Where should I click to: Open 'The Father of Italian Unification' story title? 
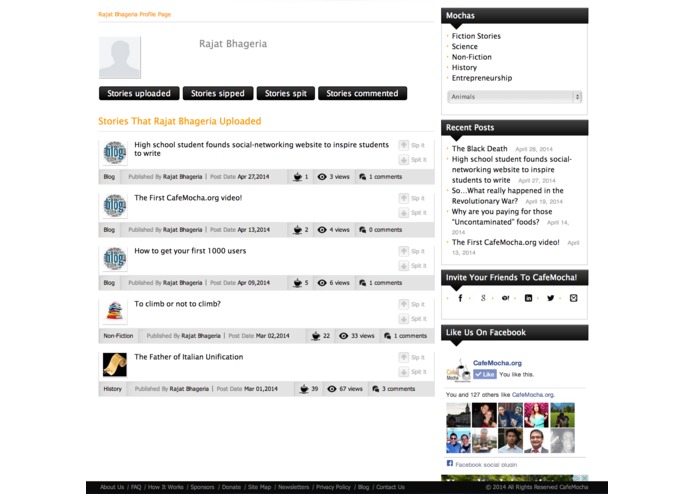click(x=189, y=357)
